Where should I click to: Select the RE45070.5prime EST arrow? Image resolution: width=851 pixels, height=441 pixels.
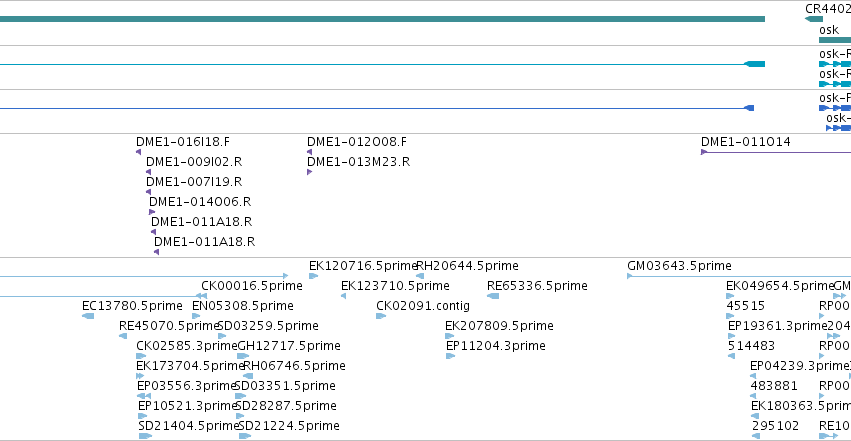pyautogui.click(x=123, y=336)
